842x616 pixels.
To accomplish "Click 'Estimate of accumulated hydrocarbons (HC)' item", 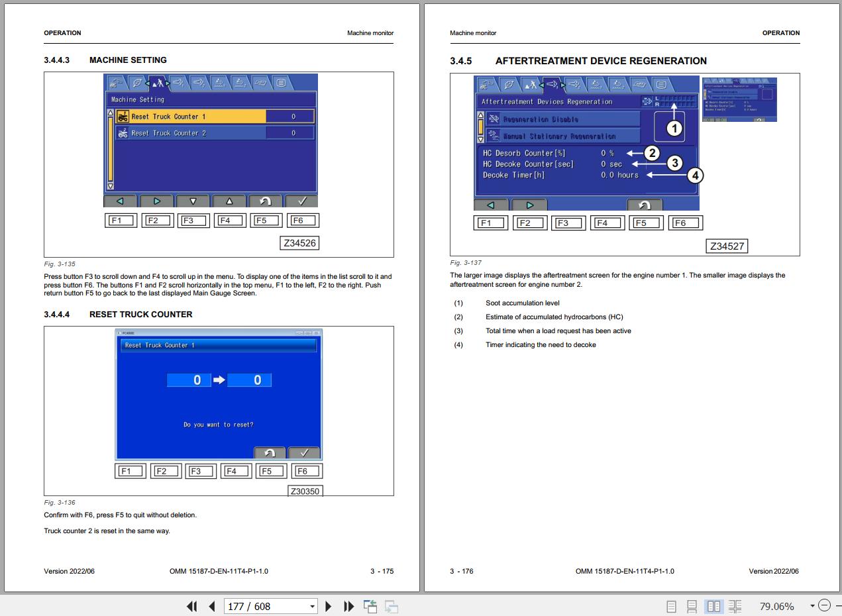I will 554,317.
